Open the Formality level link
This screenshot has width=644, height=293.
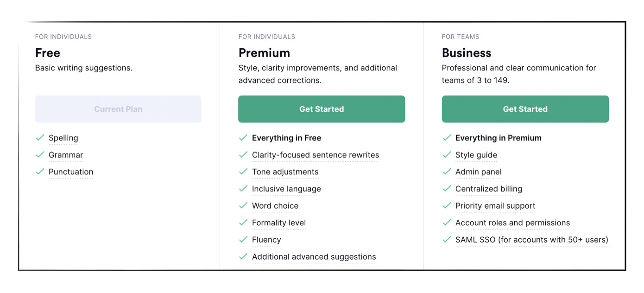click(x=279, y=223)
